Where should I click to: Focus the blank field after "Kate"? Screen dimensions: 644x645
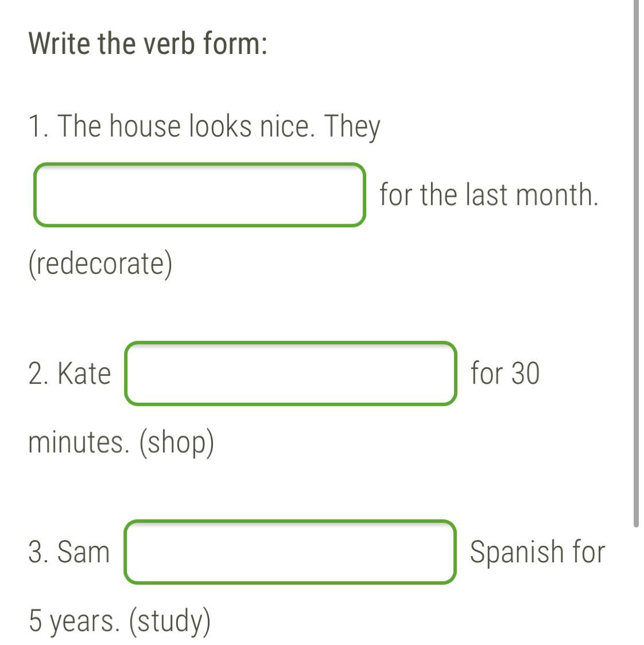tap(290, 373)
